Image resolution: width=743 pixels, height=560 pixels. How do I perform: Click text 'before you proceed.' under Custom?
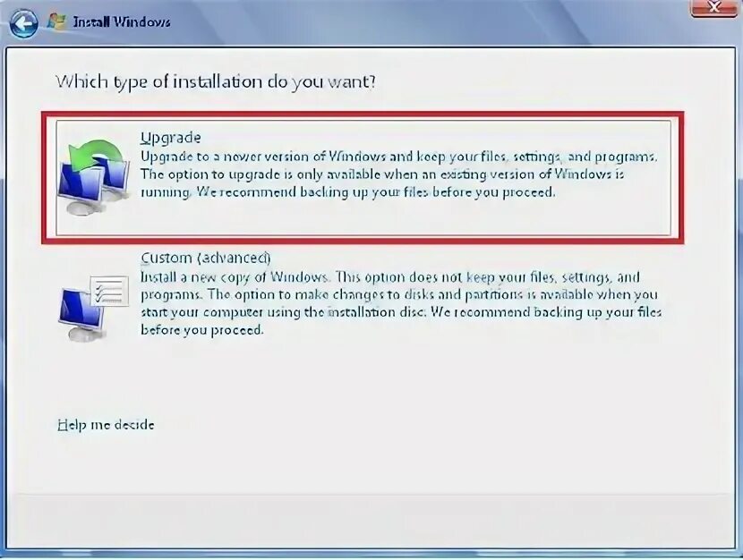201,330
